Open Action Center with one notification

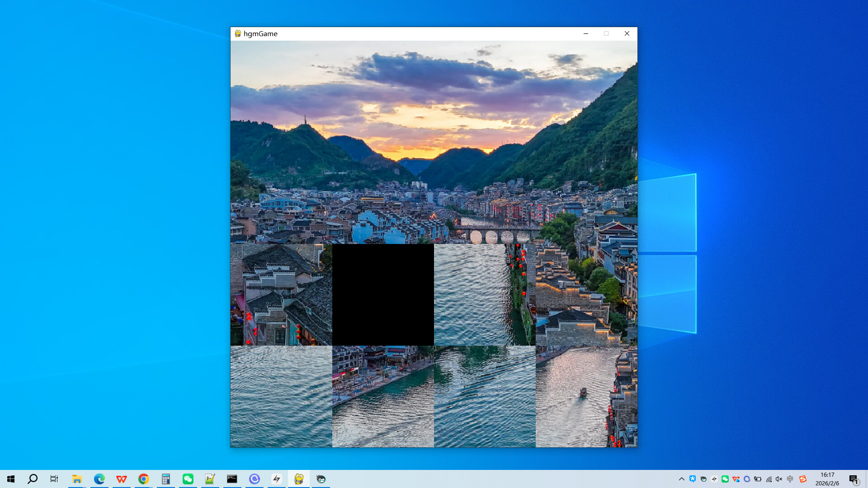[854, 479]
